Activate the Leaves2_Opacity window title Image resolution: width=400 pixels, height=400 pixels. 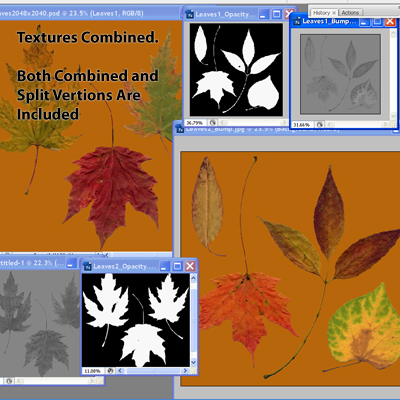click(x=124, y=266)
